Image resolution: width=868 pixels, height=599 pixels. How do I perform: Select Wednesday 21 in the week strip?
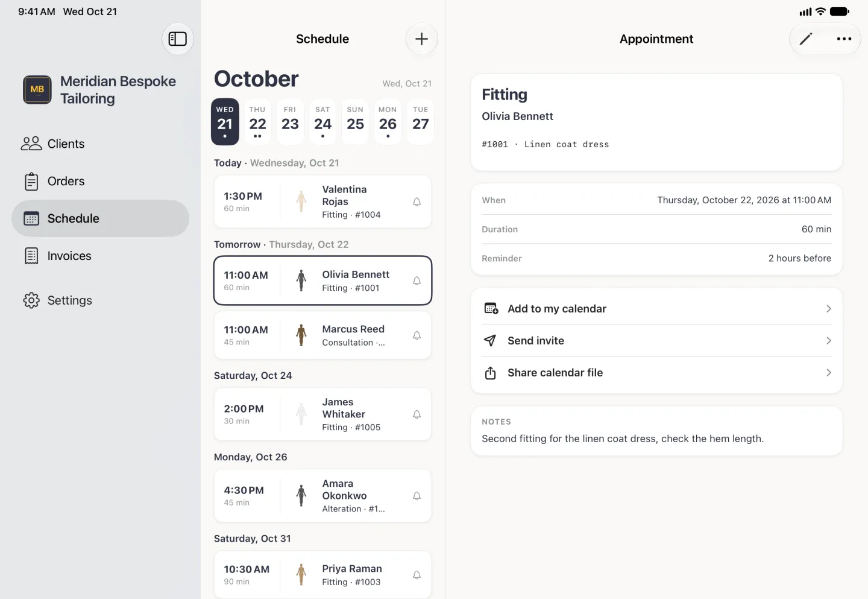click(x=225, y=122)
